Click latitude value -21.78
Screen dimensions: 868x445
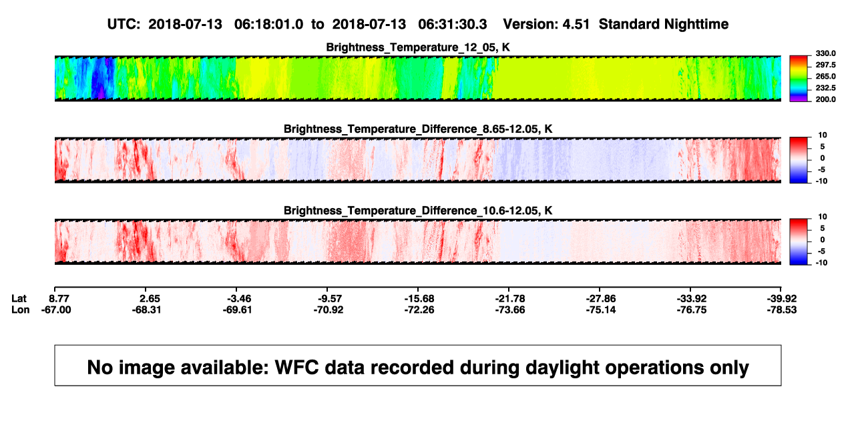509,298
